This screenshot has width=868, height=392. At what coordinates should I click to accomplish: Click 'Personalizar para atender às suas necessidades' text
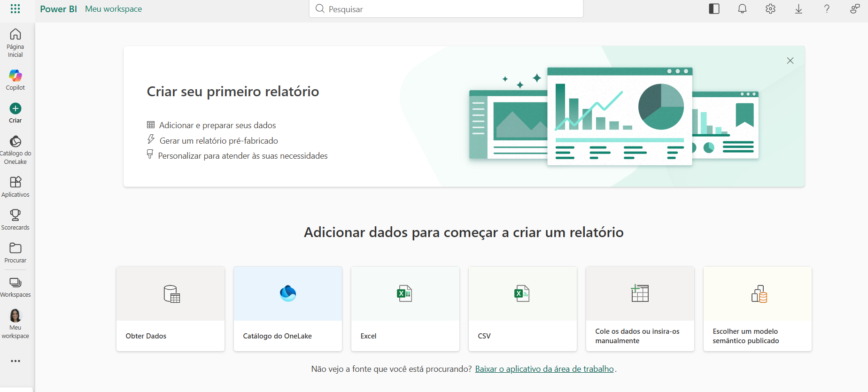click(243, 156)
